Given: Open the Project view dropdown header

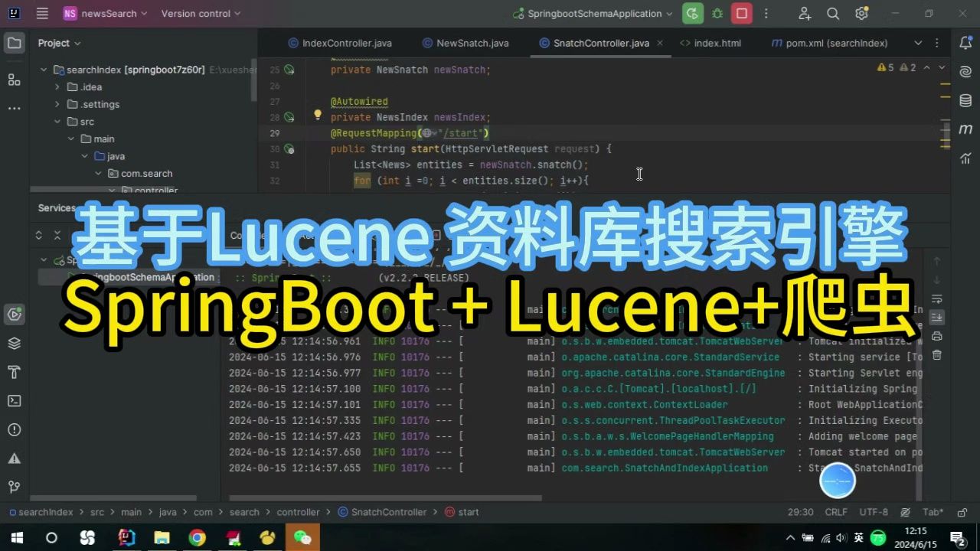Looking at the screenshot, I should [59, 43].
